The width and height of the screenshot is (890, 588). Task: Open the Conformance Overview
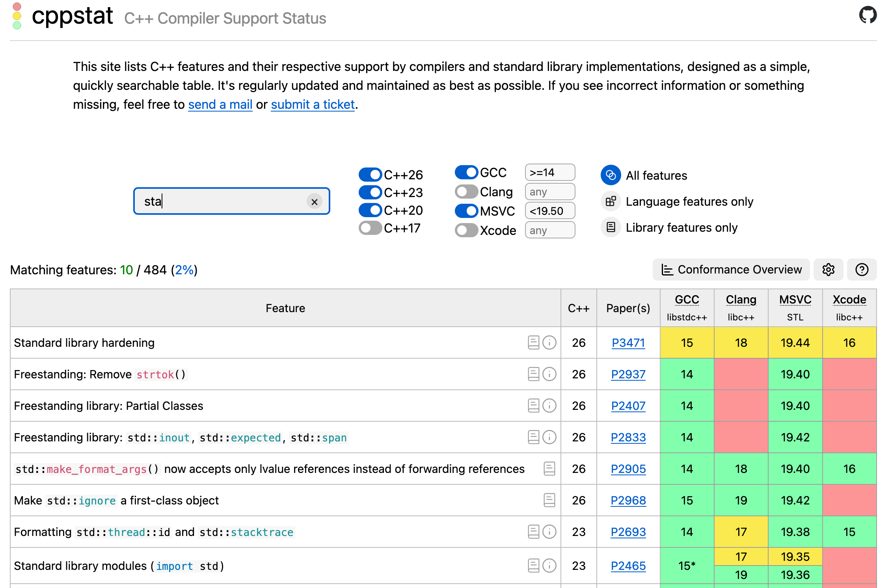pos(731,270)
